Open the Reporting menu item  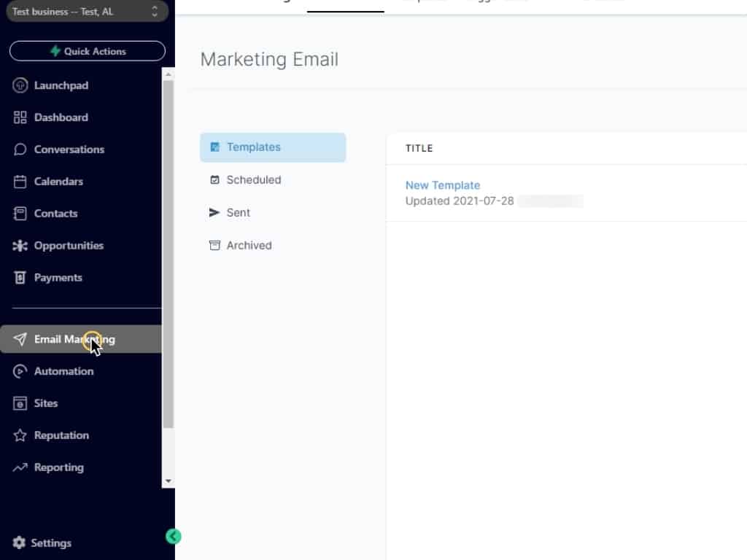[x=58, y=467]
